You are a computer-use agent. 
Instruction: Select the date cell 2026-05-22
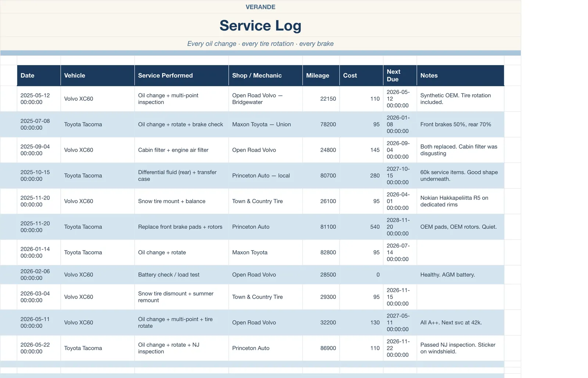tap(39, 348)
